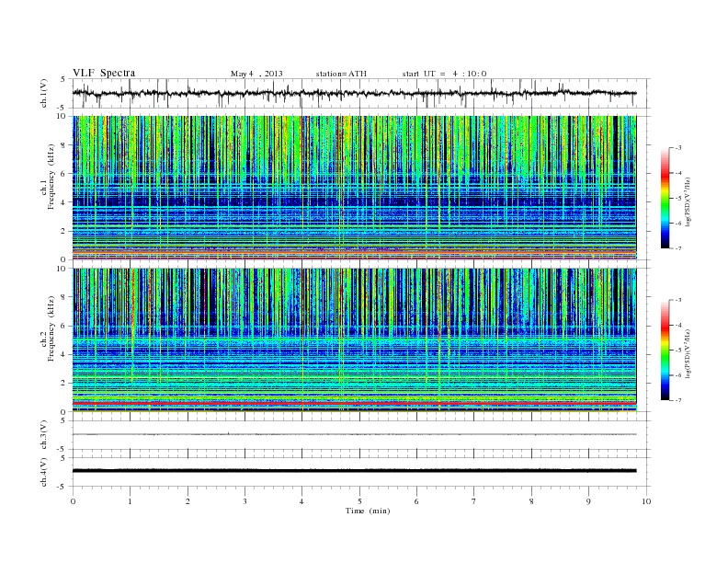The width and height of the screenshot is (728, 563).
Task: Click the ch.1 voltage waveform trace
Action: 354,93
